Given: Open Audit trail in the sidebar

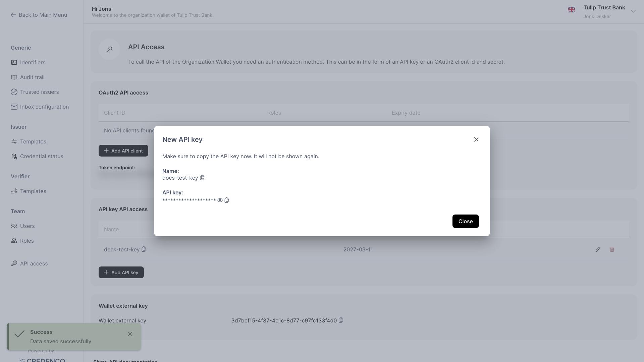Looking at the screenshot, I should 32,77.
